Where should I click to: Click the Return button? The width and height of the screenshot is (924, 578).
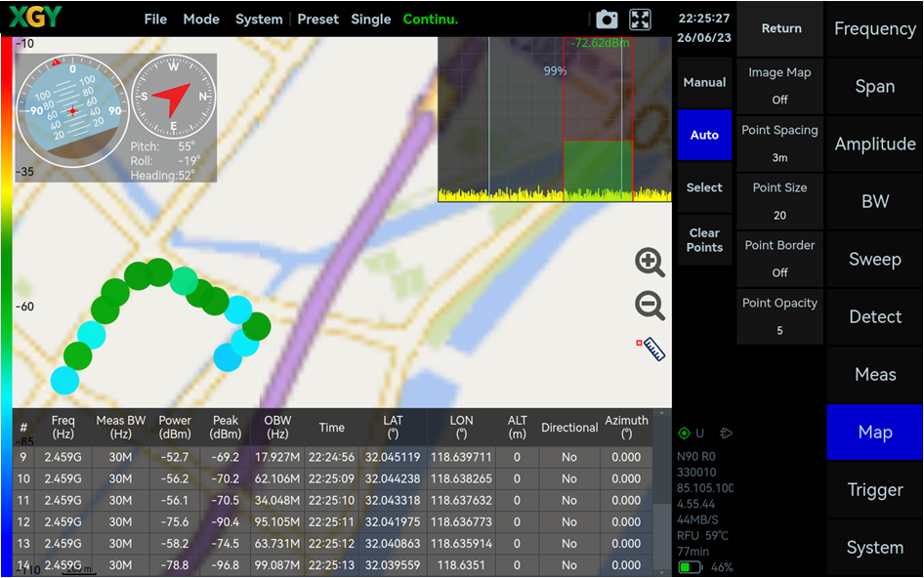[780, 28]
